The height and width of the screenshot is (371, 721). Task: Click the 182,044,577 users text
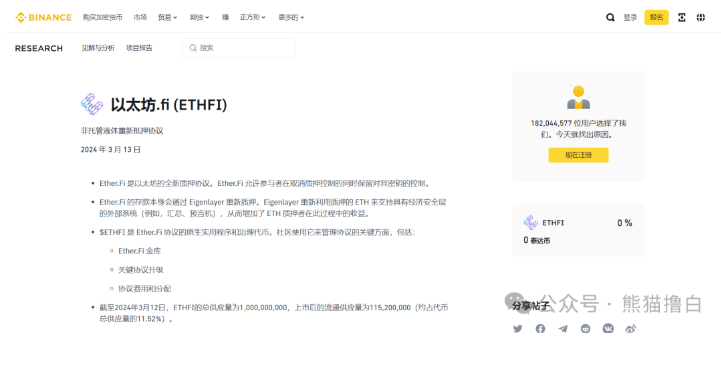click(578, 129)
